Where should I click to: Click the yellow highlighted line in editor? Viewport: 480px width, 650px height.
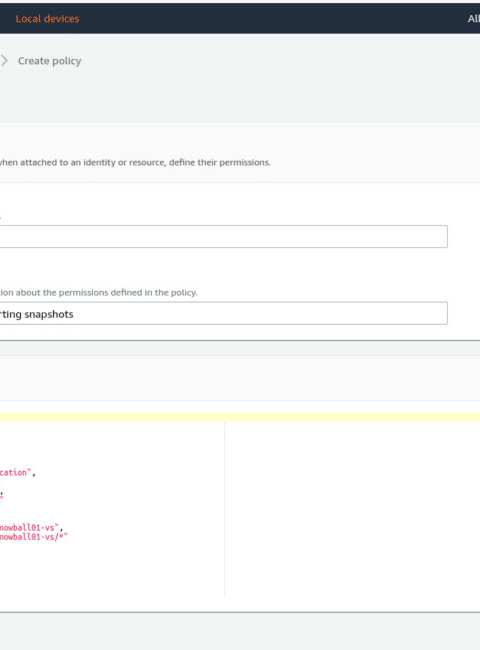click(240, 417)
